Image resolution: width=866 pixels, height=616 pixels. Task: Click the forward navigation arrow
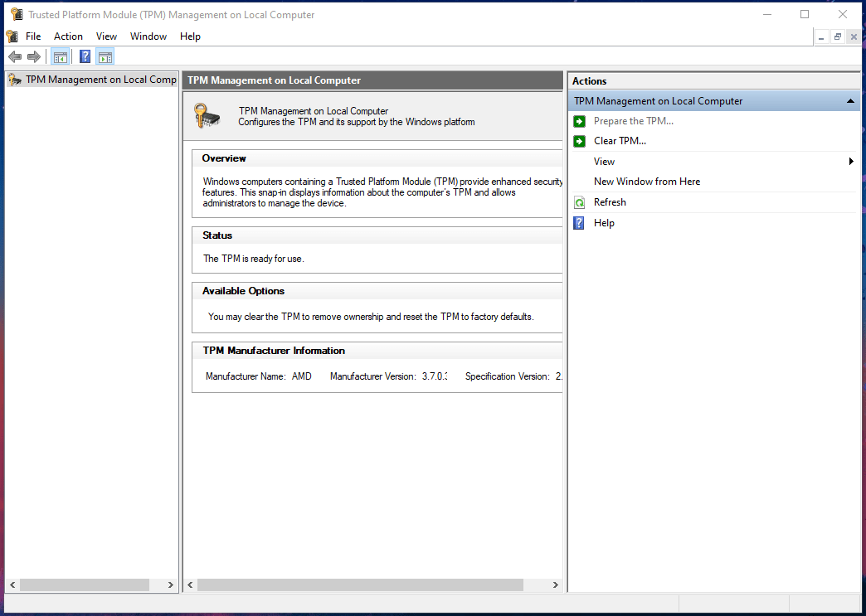[32, 56]
